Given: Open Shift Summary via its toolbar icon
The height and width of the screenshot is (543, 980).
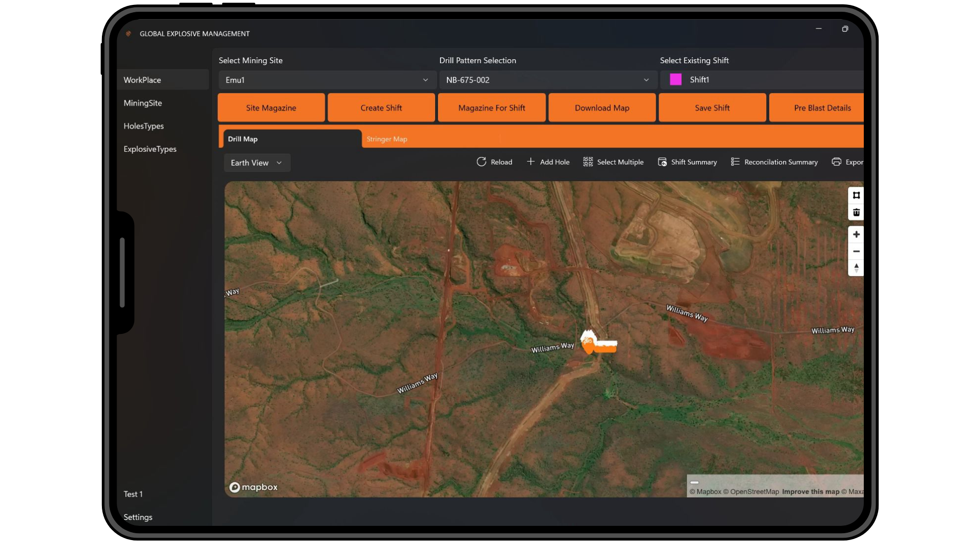Looking at the screenshot, I should click(x=662, y=162).
